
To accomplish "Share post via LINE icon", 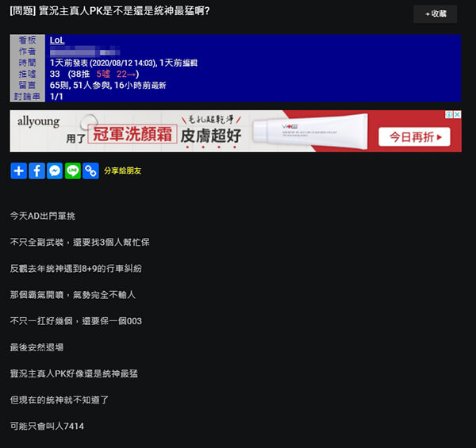I will coord(73,170).
